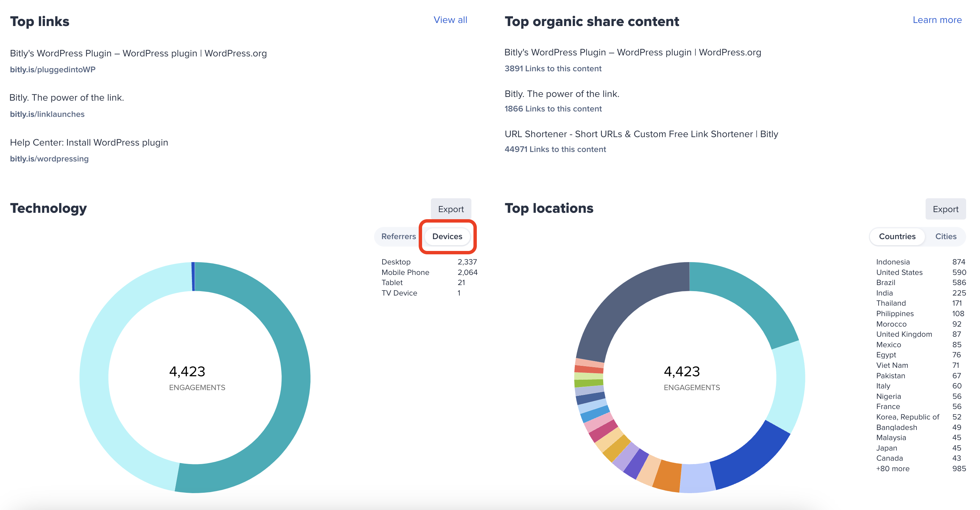The width and height of the screenshot is (980, 510).
Task: Open the Learn more link
Action: (937, 20)
